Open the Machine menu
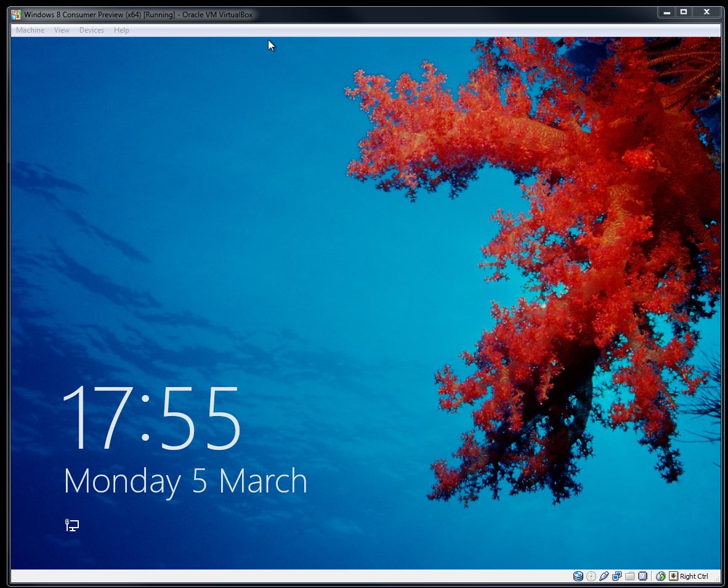 point(30,30)
